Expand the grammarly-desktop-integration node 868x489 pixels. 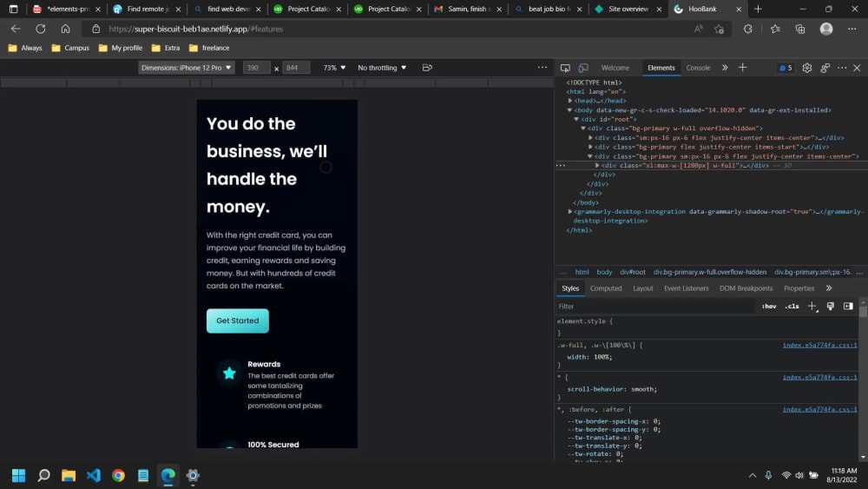tap(570, 212)
